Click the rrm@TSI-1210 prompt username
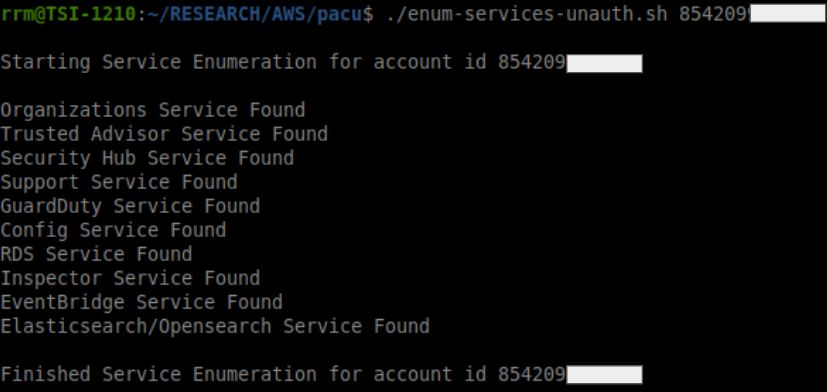This screenshot has height=392, width=827. point(68,14)
